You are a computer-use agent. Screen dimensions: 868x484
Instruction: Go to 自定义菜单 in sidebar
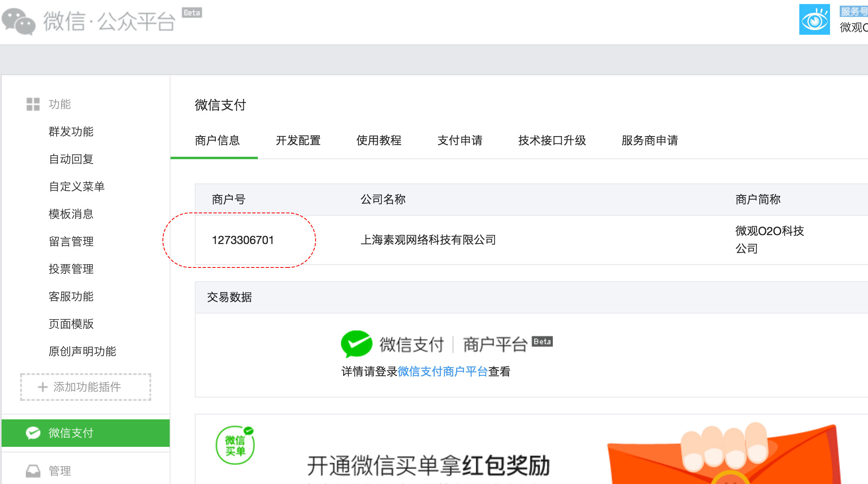[76, 186]
